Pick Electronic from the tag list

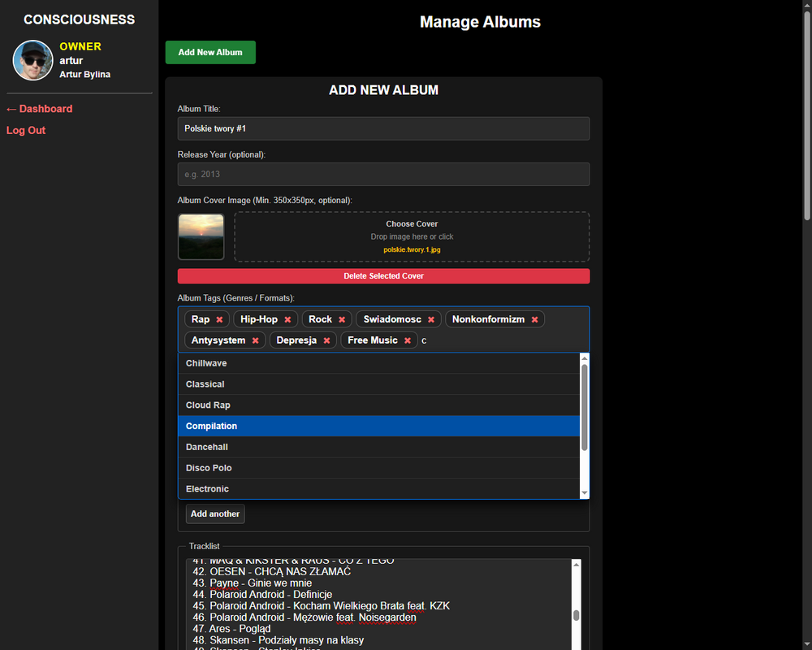[x=379, y=488]
